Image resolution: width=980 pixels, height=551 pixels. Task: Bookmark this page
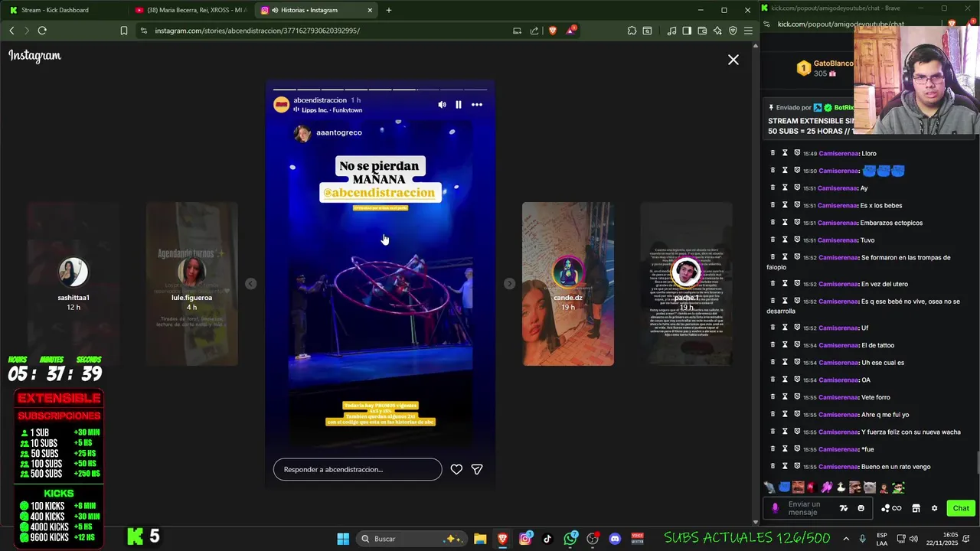(x=124, y=31)
